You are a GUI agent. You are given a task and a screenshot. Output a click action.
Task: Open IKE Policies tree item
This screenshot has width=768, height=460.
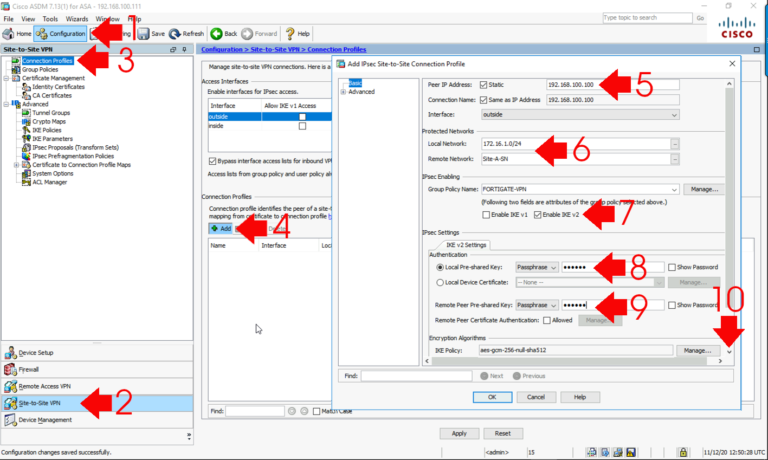point(47,130)
